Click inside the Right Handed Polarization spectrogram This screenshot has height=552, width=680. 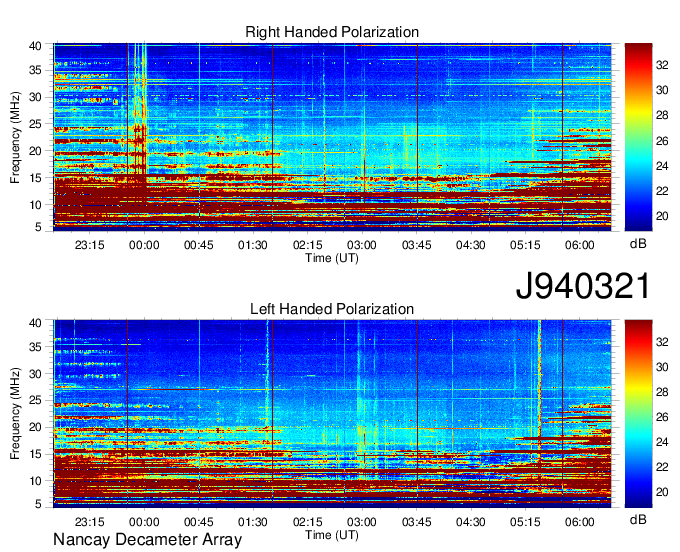(x=332, y=137)
